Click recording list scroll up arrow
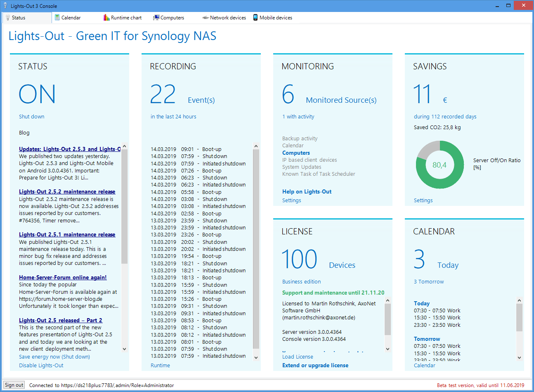This screenshot has width=534, height=392. coord(256,146)
